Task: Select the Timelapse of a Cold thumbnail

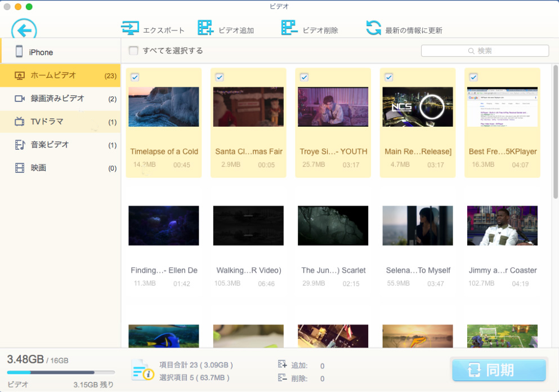Action: (x=164, y=106)
